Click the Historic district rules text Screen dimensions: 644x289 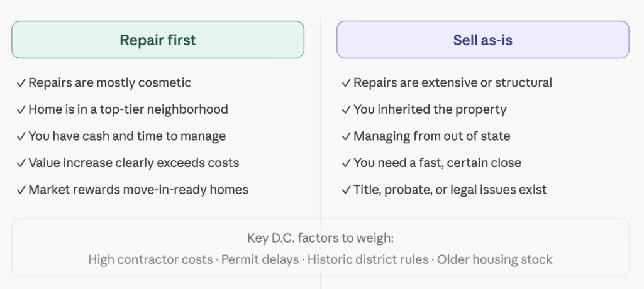click(368, 259)
